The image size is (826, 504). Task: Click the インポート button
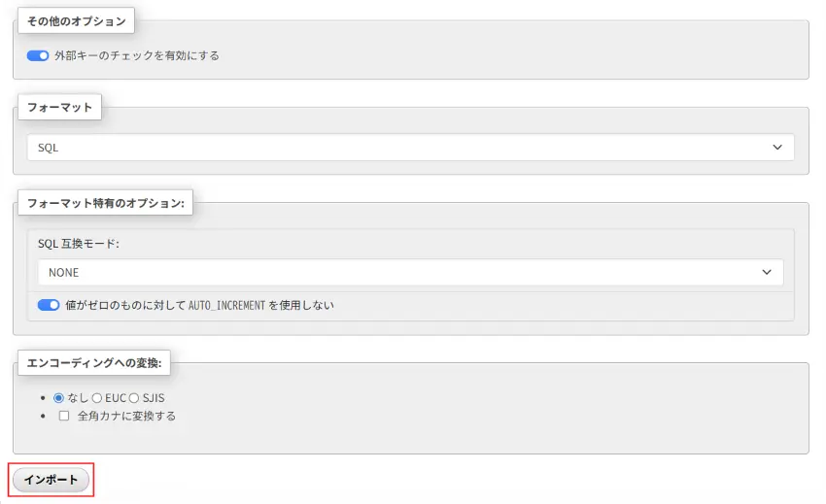51,480
